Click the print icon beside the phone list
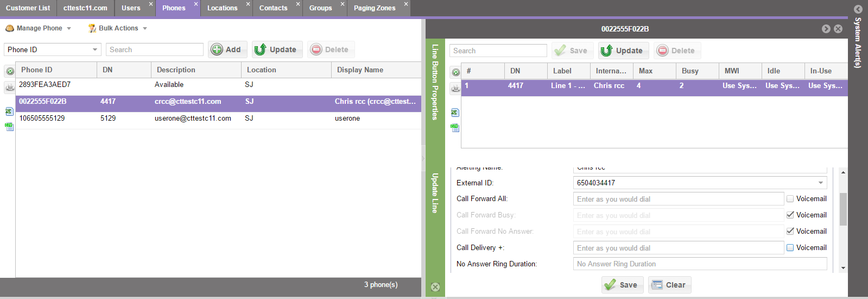 click(x=10, y=88)
